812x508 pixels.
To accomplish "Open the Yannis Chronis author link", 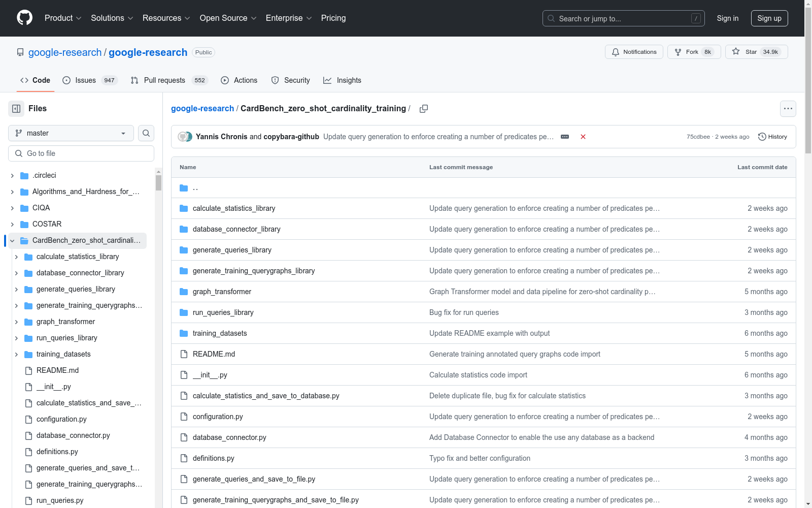I will (x=222, y=137).
